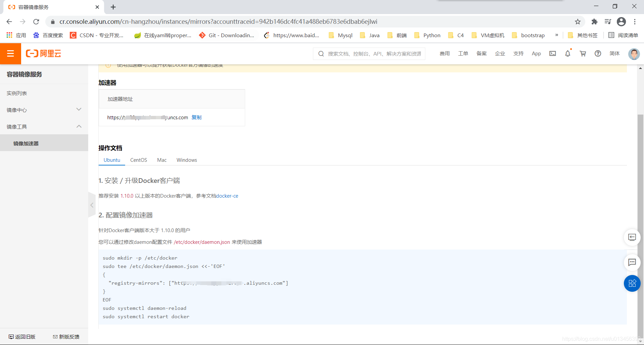
Task: Go back to previous page
Action: (9, 22)
